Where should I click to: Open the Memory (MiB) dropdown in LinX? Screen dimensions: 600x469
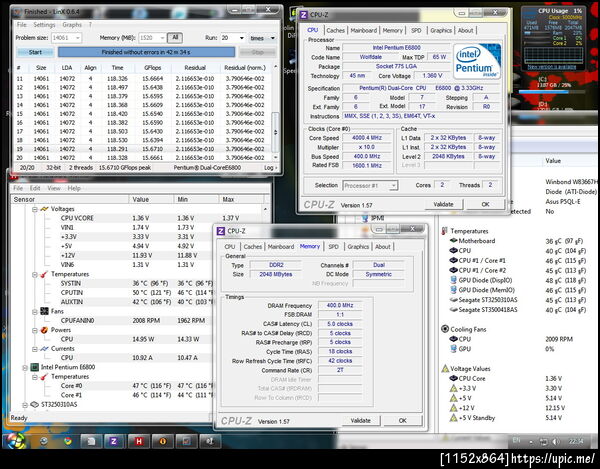coord(162,38)
